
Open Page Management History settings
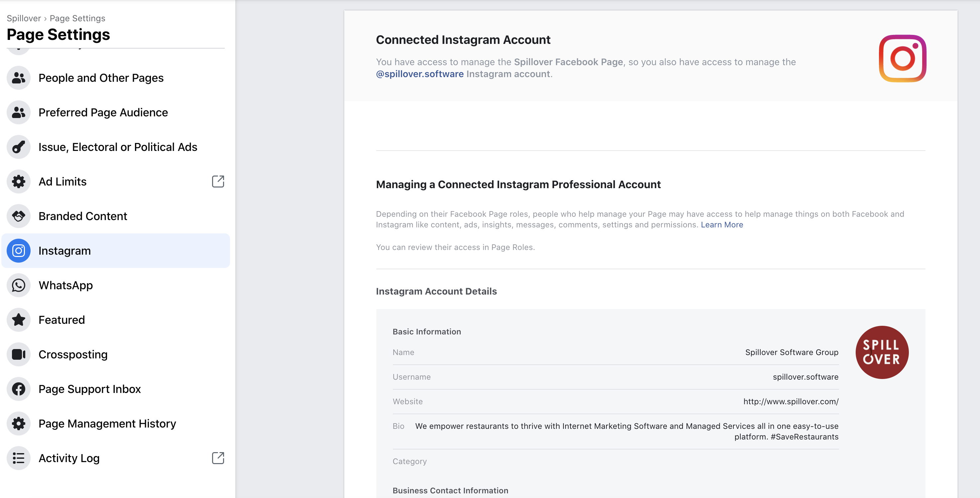[107, 424]
